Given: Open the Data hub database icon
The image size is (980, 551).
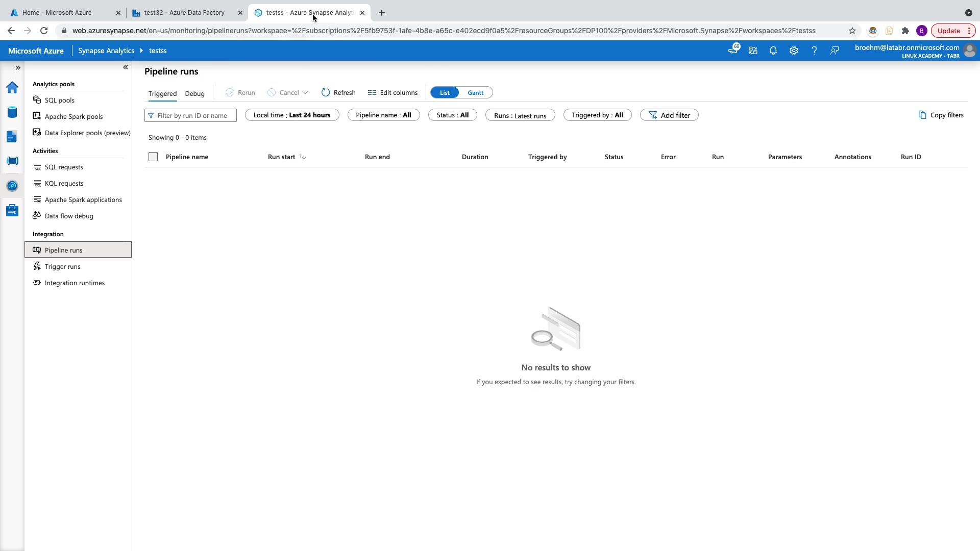Looking at the screenshot, I should 12,112.
